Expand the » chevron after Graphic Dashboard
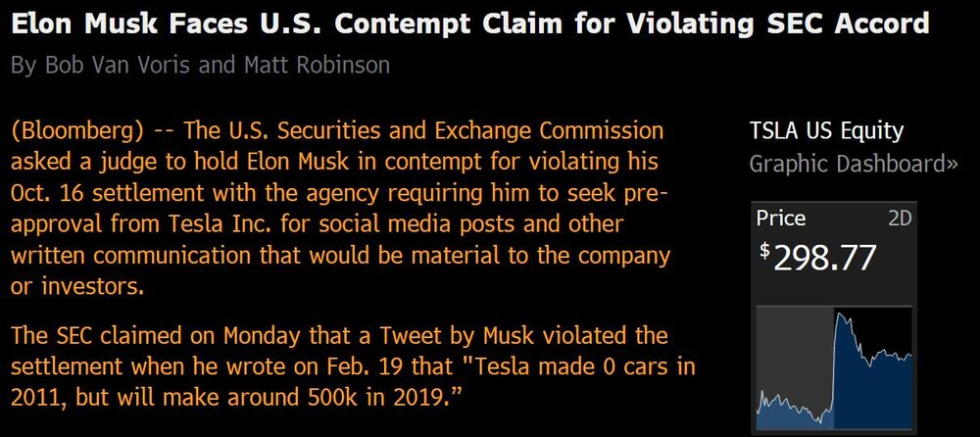 [951, 164]
